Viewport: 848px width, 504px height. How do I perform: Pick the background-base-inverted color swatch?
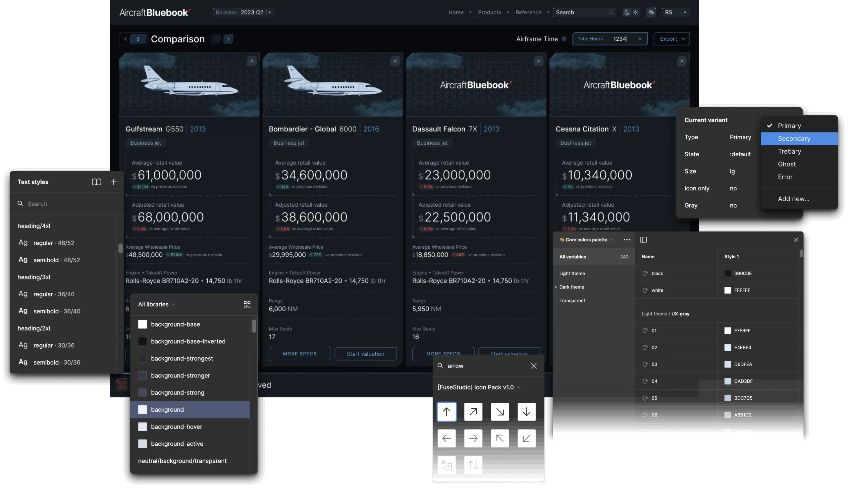click(142, 341)
